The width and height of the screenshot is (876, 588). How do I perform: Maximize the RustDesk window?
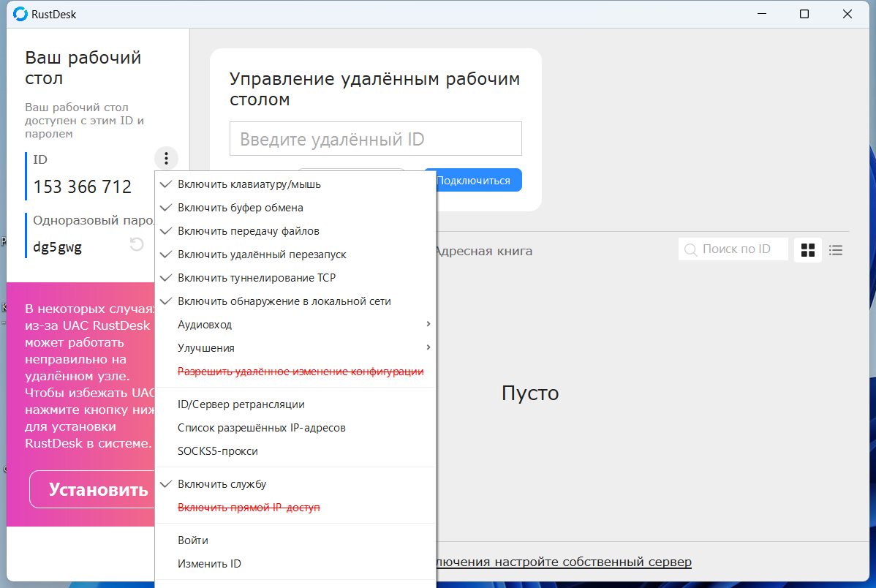[x=804, y=14]
